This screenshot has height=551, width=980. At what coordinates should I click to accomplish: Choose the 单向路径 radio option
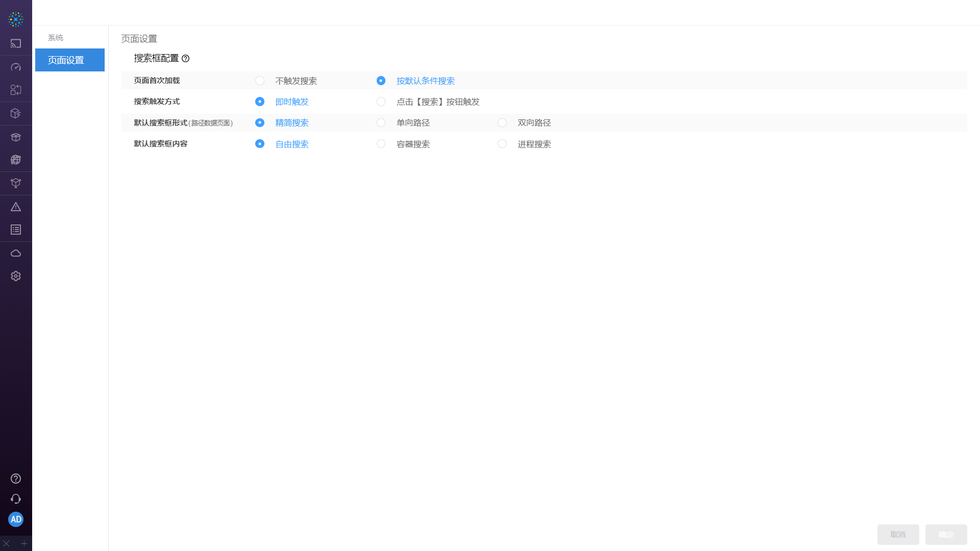pyautogui.click(x=381, y=123)
